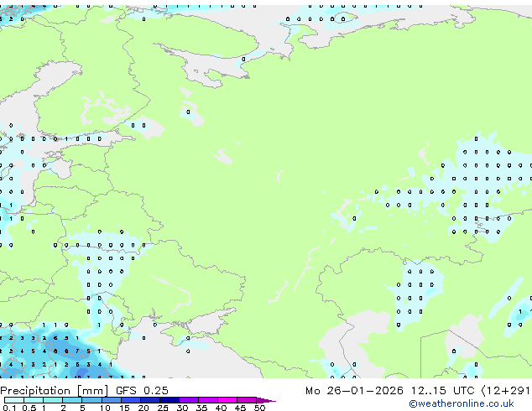Click the "45" label under the color scale
This screenshot has width=532, height=411.
coord(240,408)
